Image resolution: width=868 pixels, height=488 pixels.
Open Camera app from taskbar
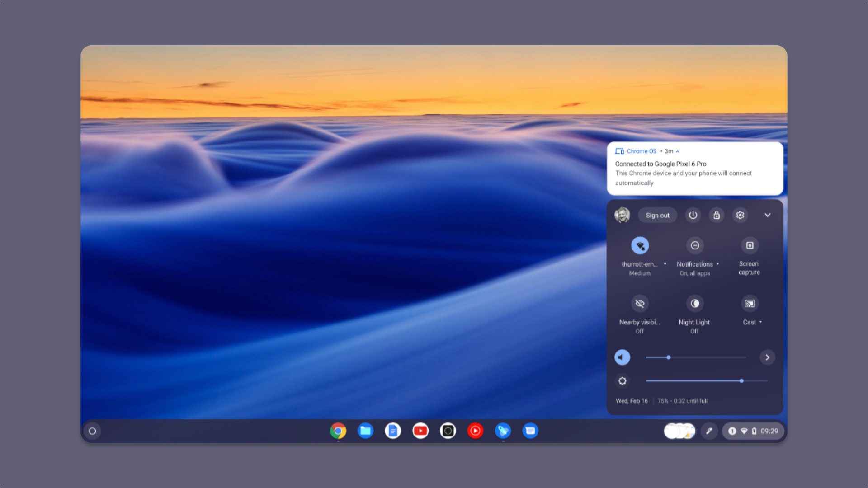click(x=448, y=430)
